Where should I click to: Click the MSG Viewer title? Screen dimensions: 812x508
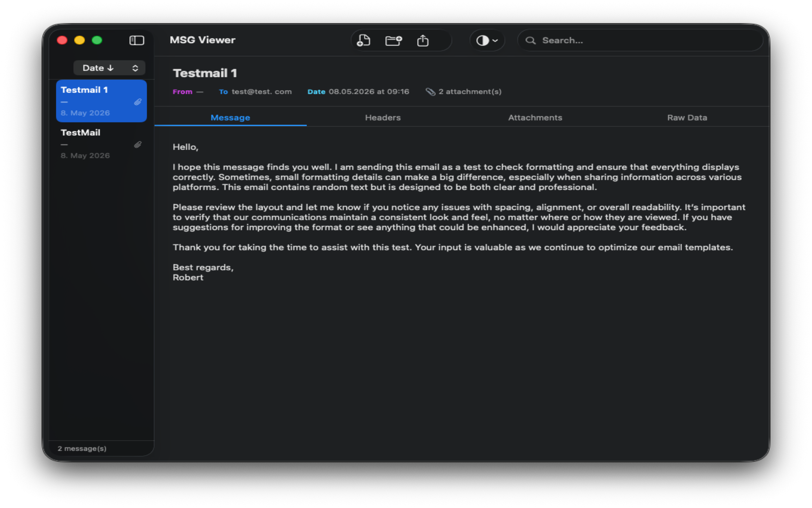click(202, 40)
